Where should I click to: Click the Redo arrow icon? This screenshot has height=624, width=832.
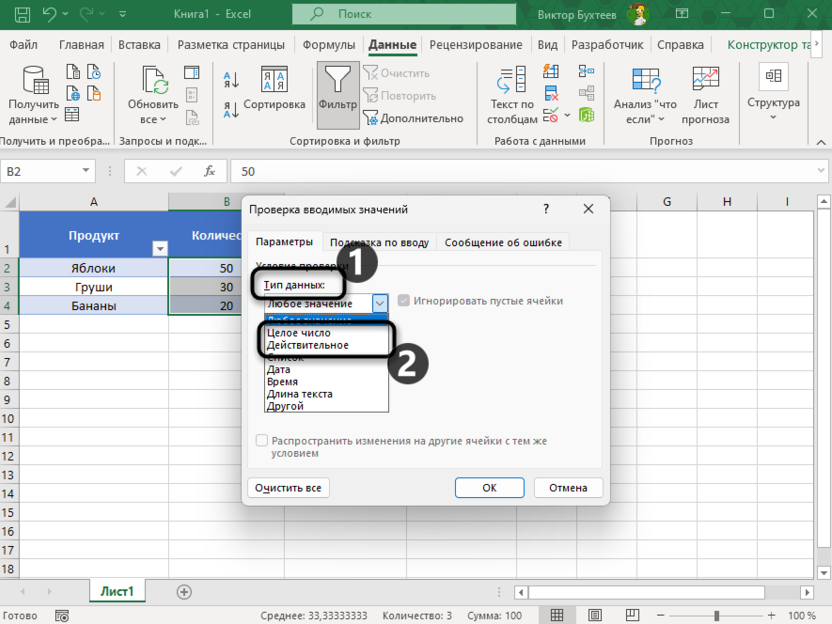(x=86, y=14)
